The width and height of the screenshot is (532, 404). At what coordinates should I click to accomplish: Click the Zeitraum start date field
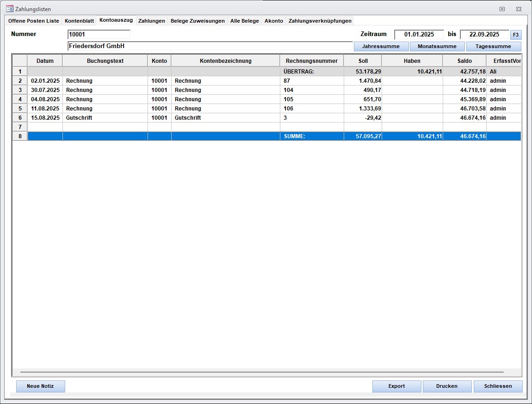coord(419,34)
